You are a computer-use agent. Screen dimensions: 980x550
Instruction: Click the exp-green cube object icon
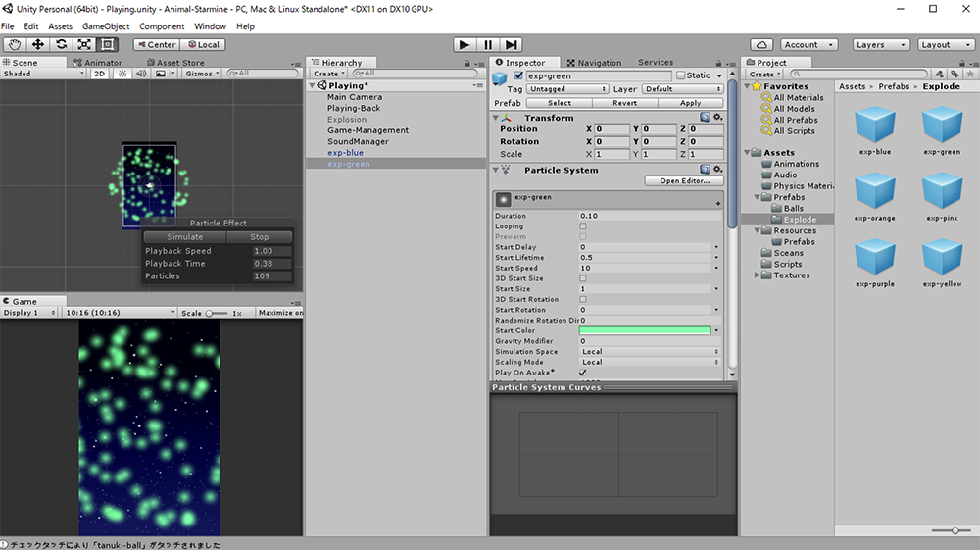click(500, 78)
